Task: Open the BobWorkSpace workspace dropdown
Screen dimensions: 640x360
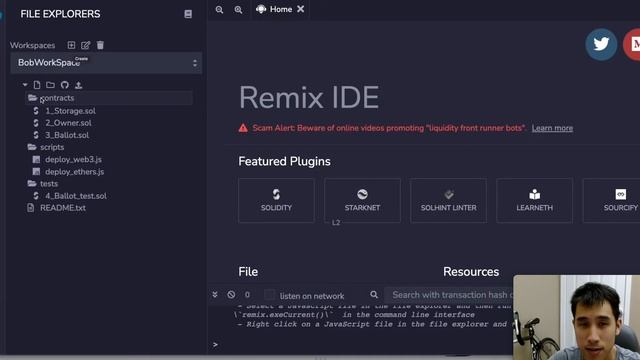Action: click(x=106, y=63)
